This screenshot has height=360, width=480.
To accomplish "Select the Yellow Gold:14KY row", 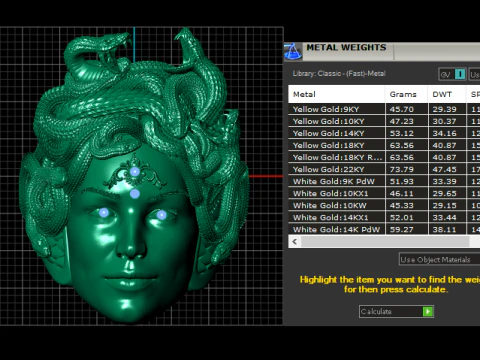I will tap(384, 133).
